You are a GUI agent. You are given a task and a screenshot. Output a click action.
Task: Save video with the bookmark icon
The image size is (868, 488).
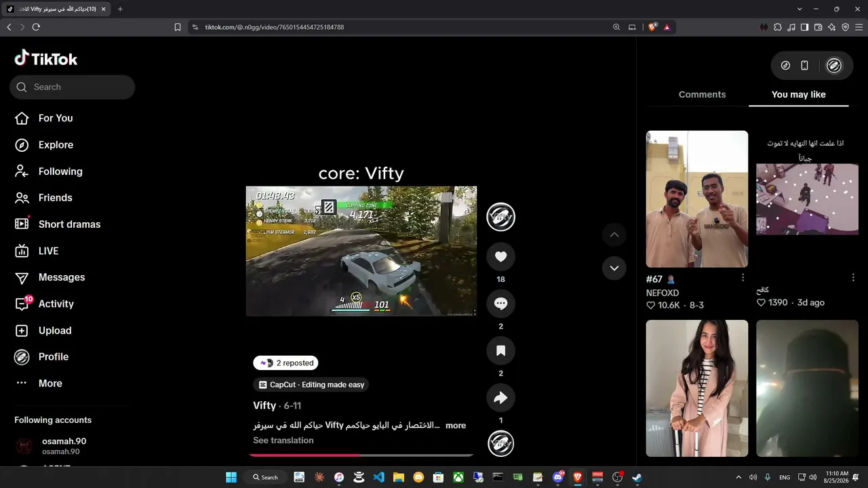click(501, 350)
